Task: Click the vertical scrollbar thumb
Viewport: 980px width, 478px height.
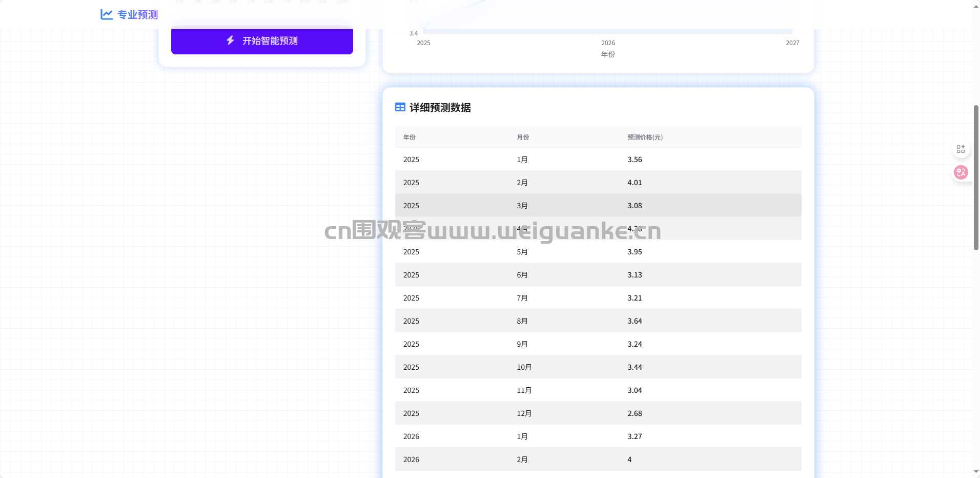Action: (x=976, y=177)
